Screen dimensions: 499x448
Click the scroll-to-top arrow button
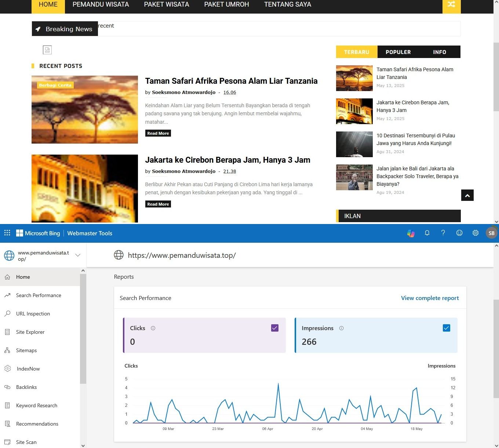pos(467,195)
